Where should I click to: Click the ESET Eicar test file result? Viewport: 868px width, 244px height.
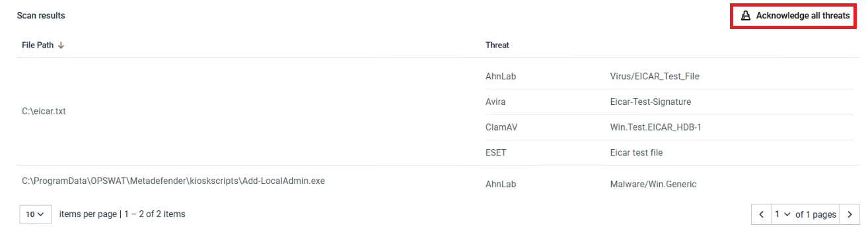636,152
